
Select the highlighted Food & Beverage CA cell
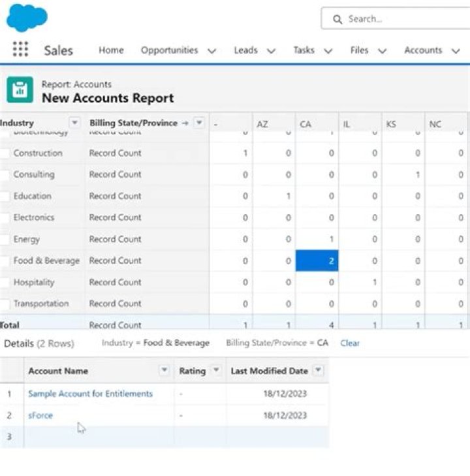pos(317,261)
